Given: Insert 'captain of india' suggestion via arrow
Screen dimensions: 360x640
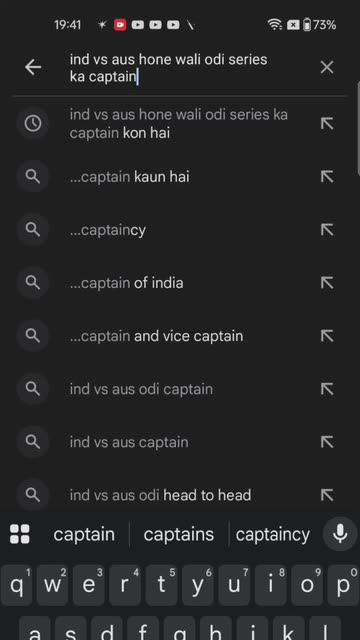Looking at the screenshot, I should pos(327,283).
